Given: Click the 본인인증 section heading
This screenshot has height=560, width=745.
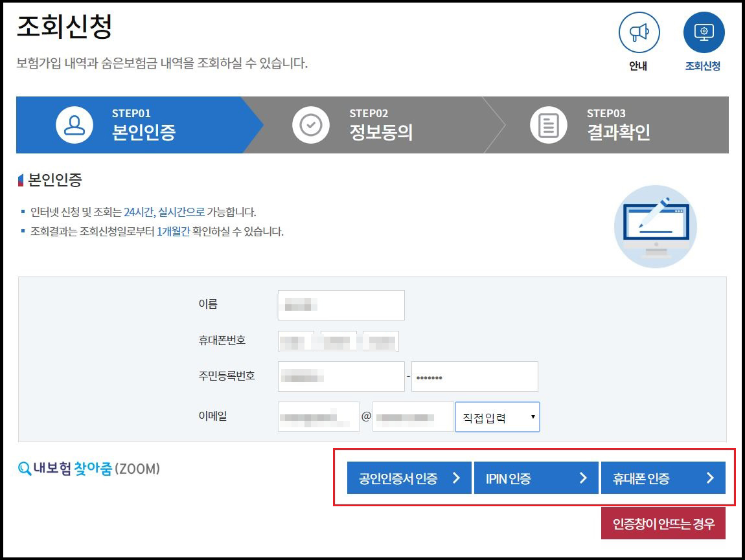Looking at the screenshot, I should click(x=54, y=180).
